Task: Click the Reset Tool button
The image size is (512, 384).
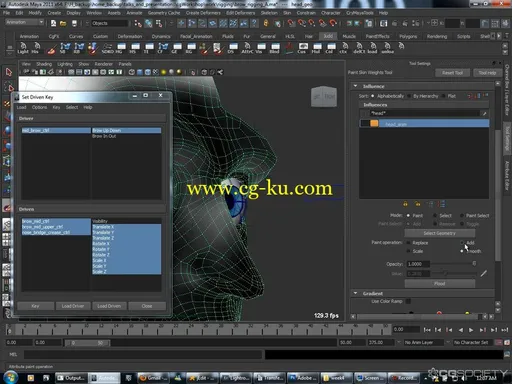Action: point(452,72)
